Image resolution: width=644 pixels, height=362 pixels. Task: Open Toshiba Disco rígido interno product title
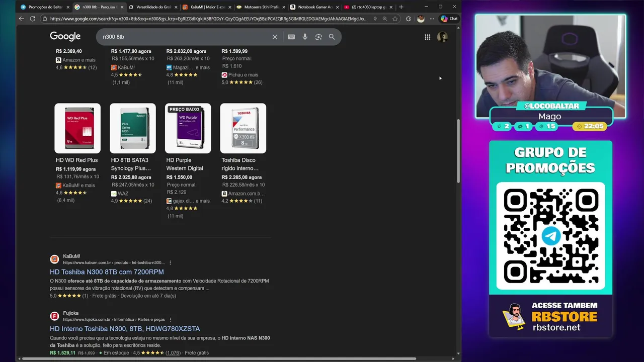[240, 164]
